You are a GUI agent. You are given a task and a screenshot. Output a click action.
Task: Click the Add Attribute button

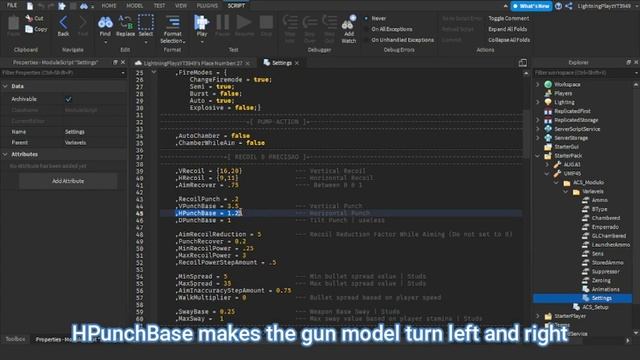pyautogui.click(x=68, y=181)
